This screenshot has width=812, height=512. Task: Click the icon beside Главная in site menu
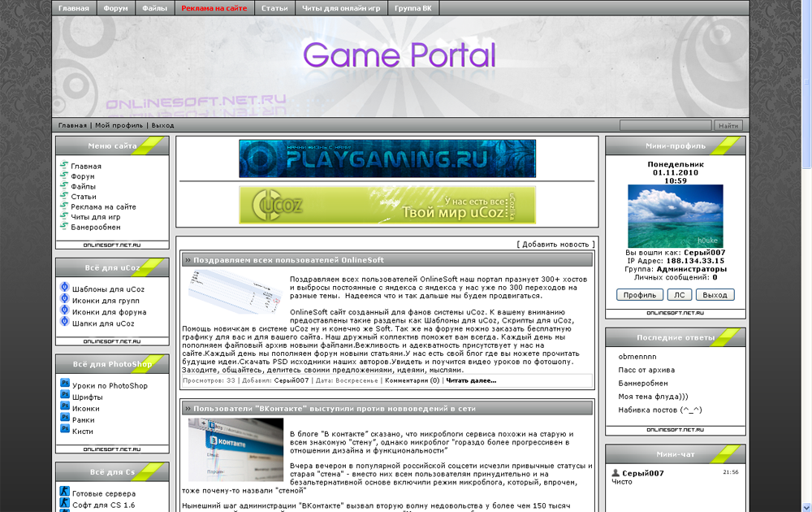(x=63, y=165)
